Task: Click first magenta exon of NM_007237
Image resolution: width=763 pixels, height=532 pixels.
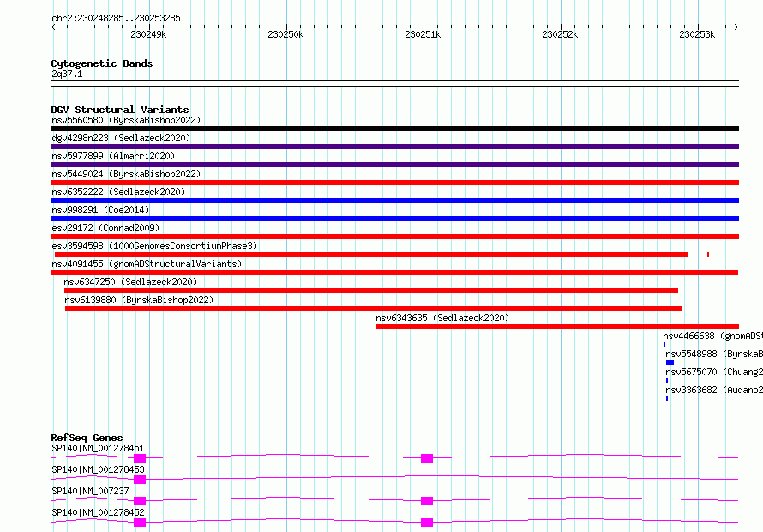Action: point(140,501)
